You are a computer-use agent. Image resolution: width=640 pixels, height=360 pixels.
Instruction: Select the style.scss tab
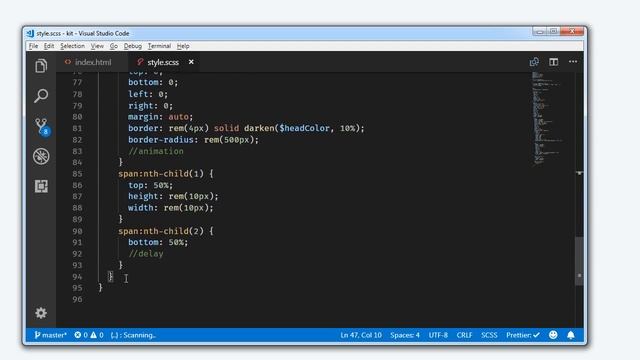(163, 62)
